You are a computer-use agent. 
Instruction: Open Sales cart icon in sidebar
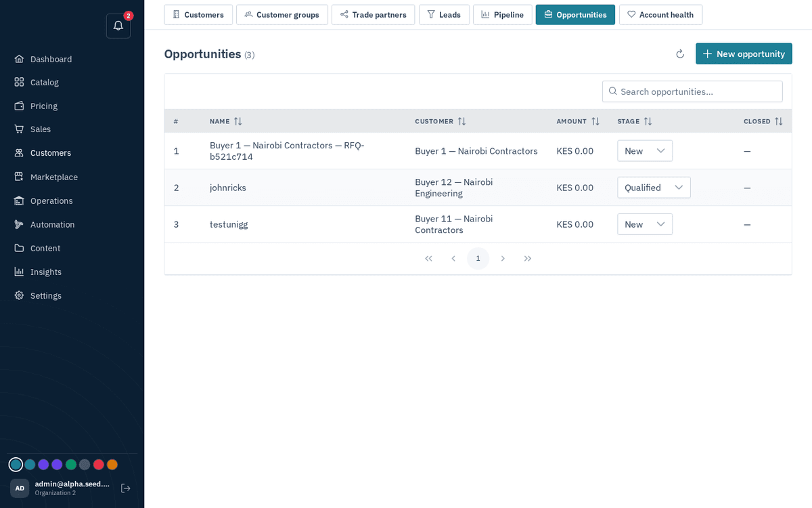tap(19, 129)
